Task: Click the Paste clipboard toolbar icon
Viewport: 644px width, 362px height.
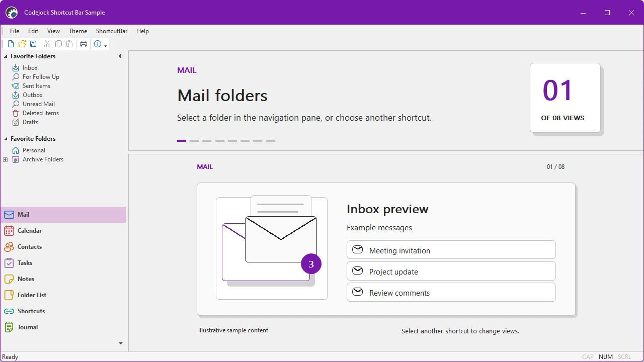Action: coord(69,44)
